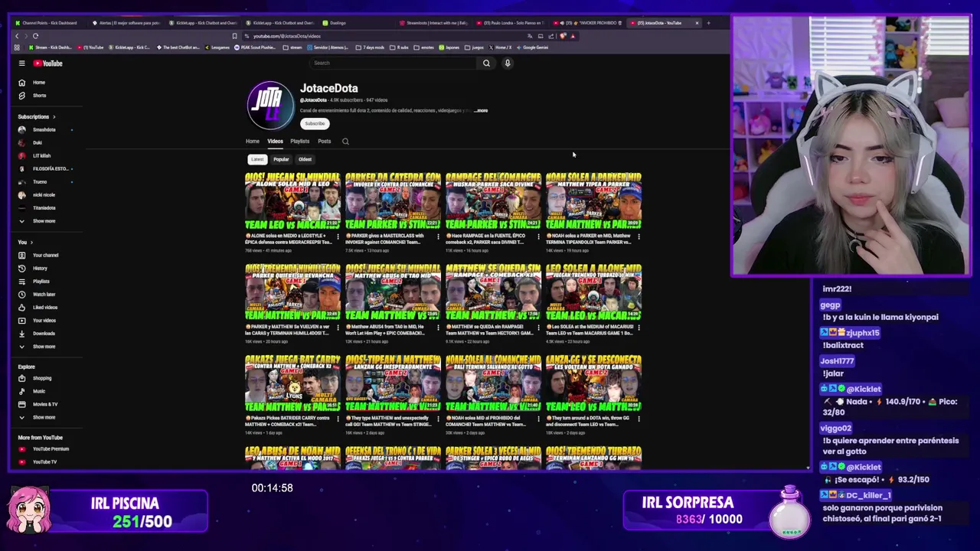Open the Trueno subscription channel

pyautogui.click(x=38, y=182)
